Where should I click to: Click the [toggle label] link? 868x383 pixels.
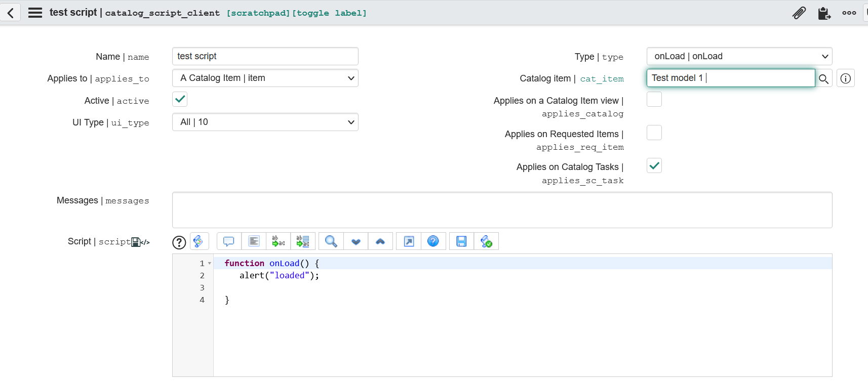pos(329,13)
